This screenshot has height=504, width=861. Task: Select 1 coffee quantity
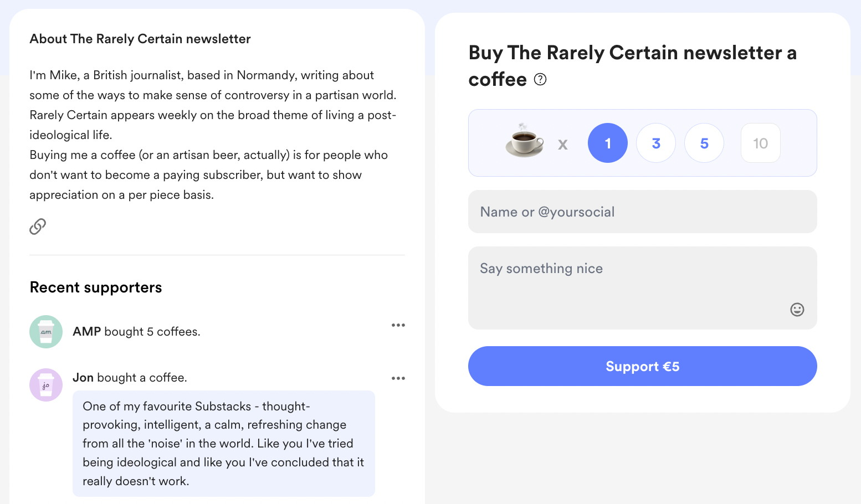[x=607, y=143]
